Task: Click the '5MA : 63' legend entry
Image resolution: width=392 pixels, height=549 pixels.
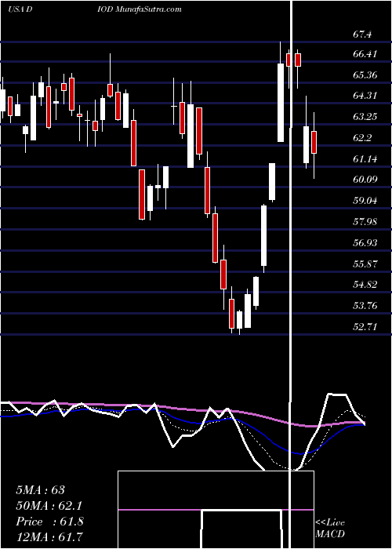Action: [40, 489]
